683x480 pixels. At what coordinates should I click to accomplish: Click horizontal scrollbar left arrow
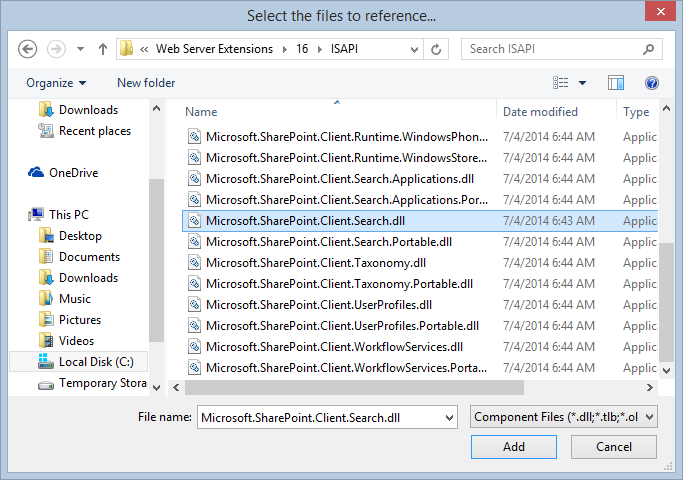click(x=176, y=387)
